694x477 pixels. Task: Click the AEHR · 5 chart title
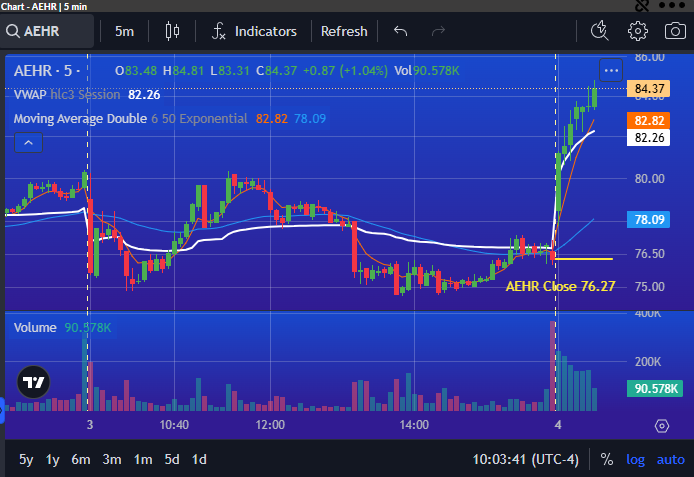(x=46, y=71)
